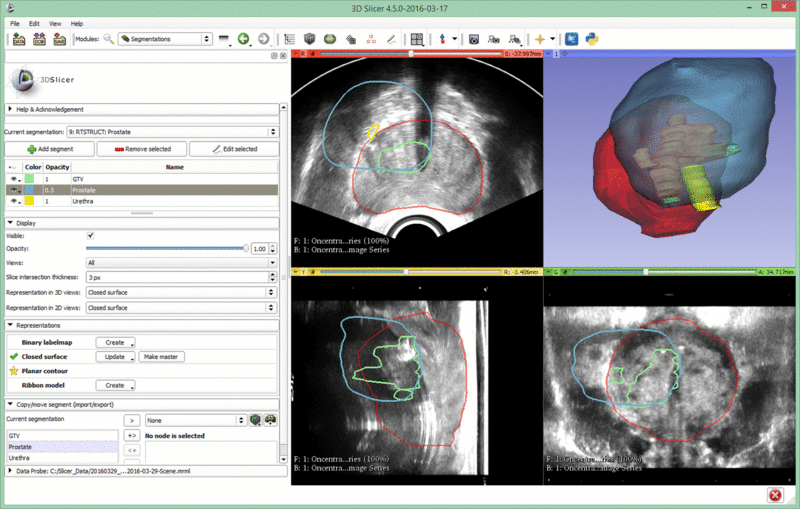
Task: Open the File menu
Action: click(x=15, y=23)
